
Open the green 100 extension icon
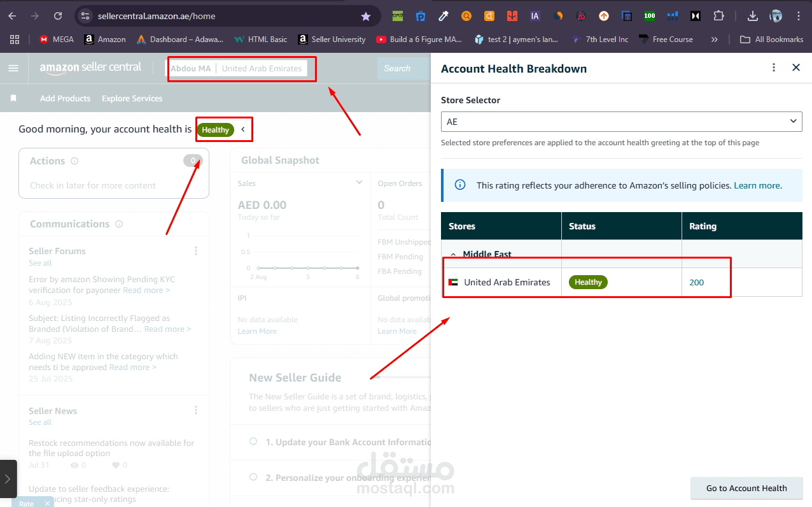click(649, 16)
